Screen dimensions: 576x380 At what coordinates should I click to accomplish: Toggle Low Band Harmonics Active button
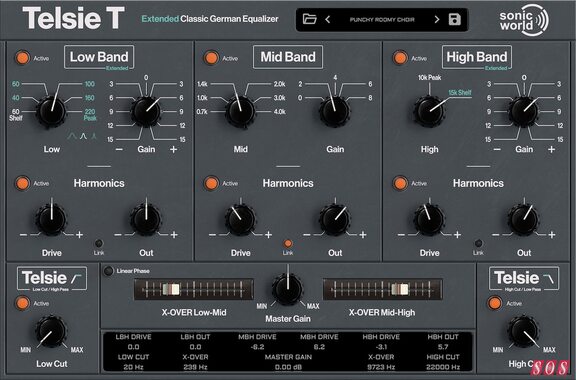(22, 183)
